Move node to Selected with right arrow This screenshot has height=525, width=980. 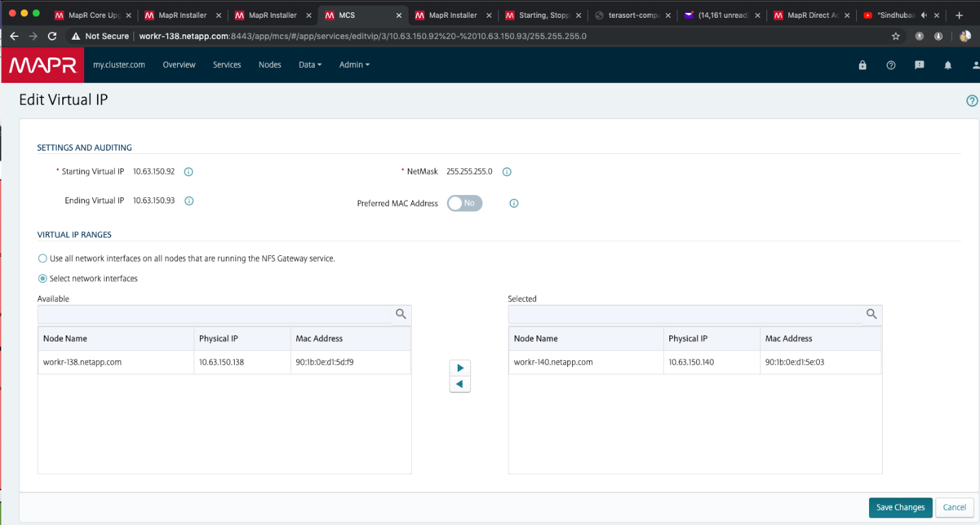(460, 368)
